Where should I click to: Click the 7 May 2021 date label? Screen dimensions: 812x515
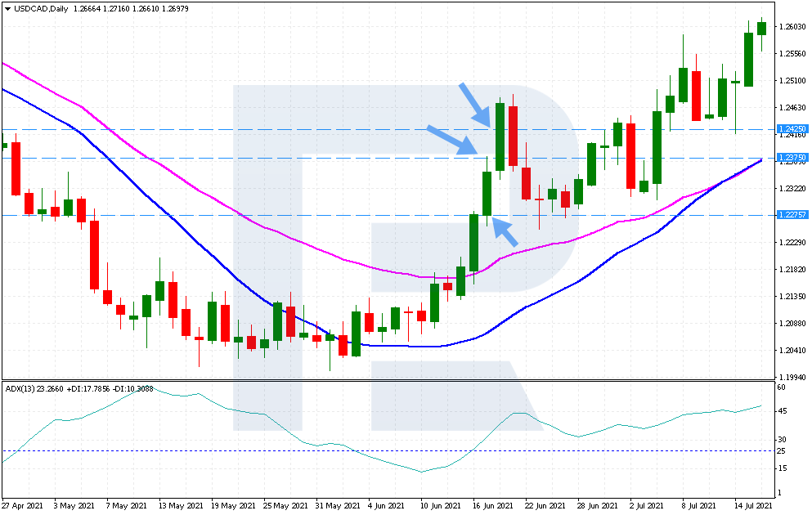(127, 506)
